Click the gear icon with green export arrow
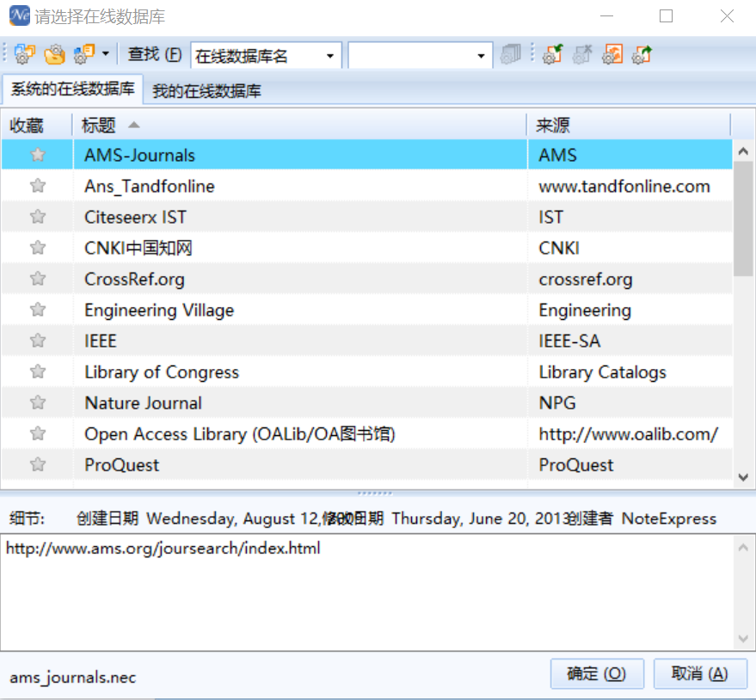756x700 pixels. pos(642,54)
